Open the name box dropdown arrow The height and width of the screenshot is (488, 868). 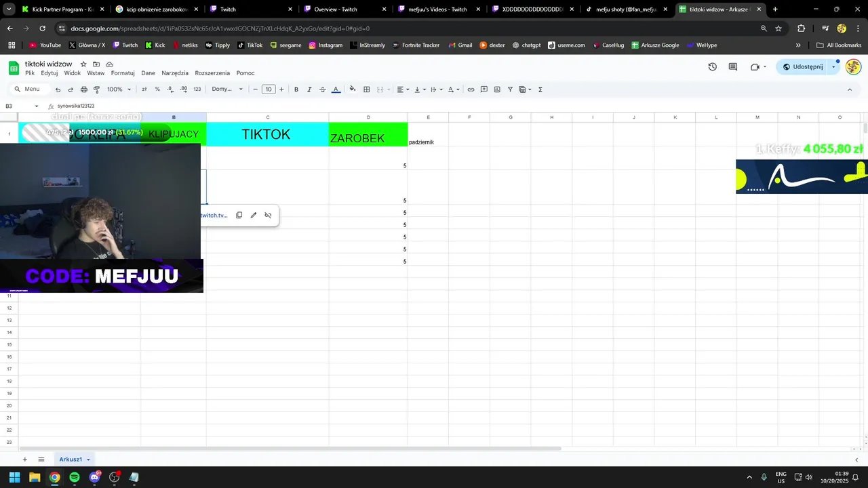click(37, 106)
